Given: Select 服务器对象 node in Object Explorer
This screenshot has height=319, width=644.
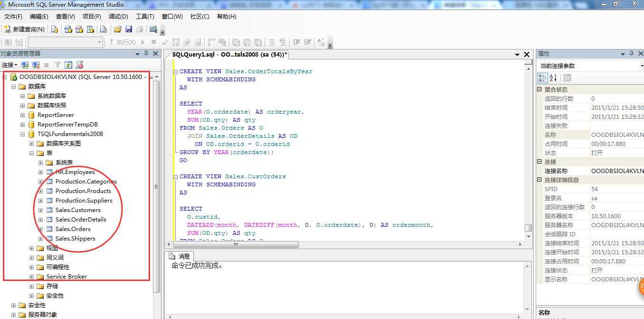Looking at the screenshot, I should [x=42, y=315].
